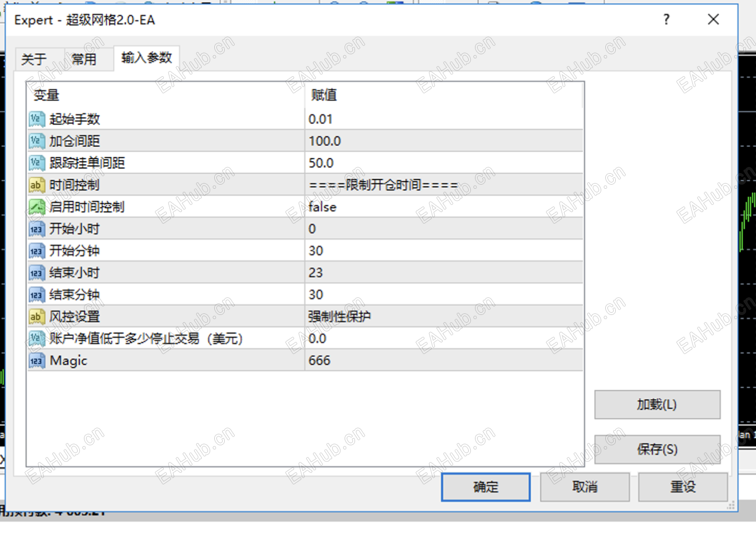Open the dialog help via the ? icon
The width and height of the screenshot is (756, 536).
(x=666, y=20)
